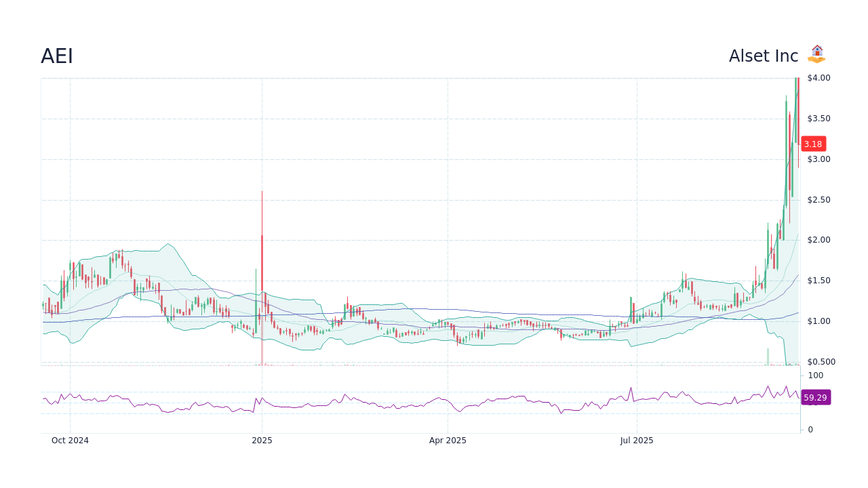The image size is (868, 488).
Task: Select the Apr 2025 axis label
Action: [x=448, y=441]
